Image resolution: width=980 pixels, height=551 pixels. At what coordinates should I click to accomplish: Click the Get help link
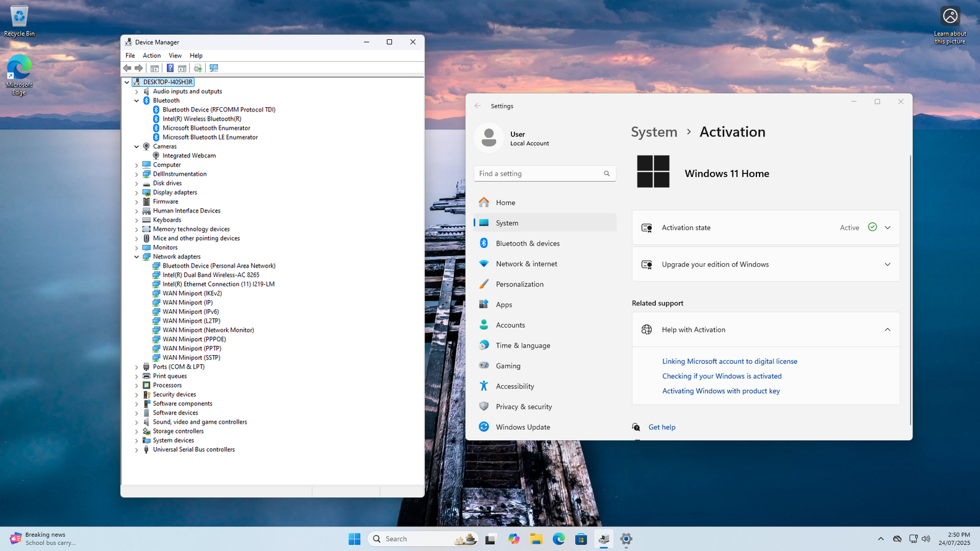tap(661, 427)
